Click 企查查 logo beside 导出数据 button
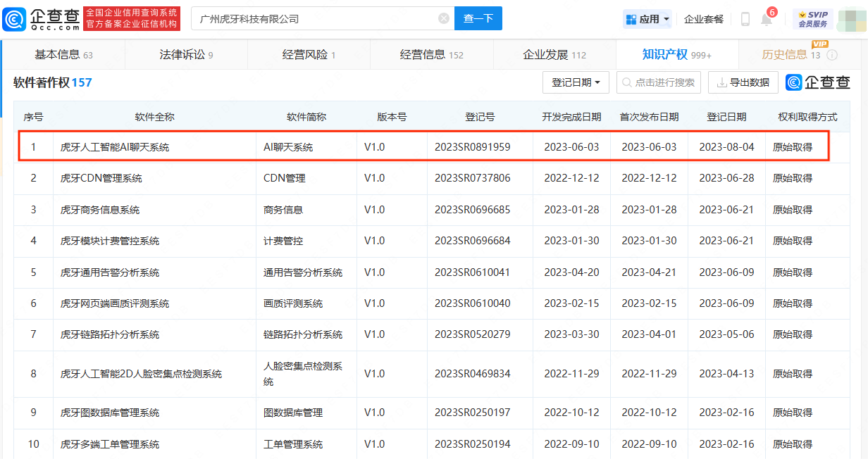This screenshot has height=459, width=868. point(818,82)
